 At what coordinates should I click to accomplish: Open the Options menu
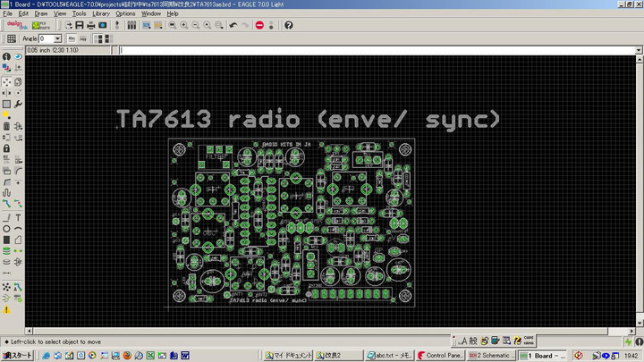125,13
